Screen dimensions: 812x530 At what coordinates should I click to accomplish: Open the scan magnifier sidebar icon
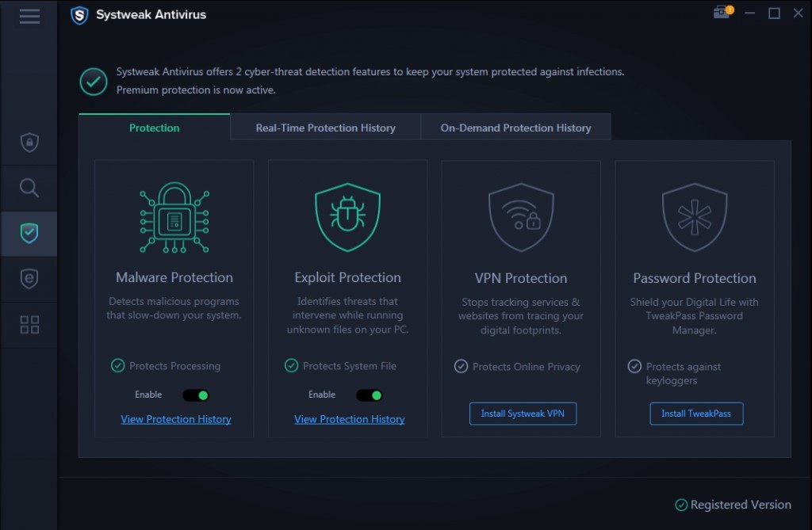(29, 188)
